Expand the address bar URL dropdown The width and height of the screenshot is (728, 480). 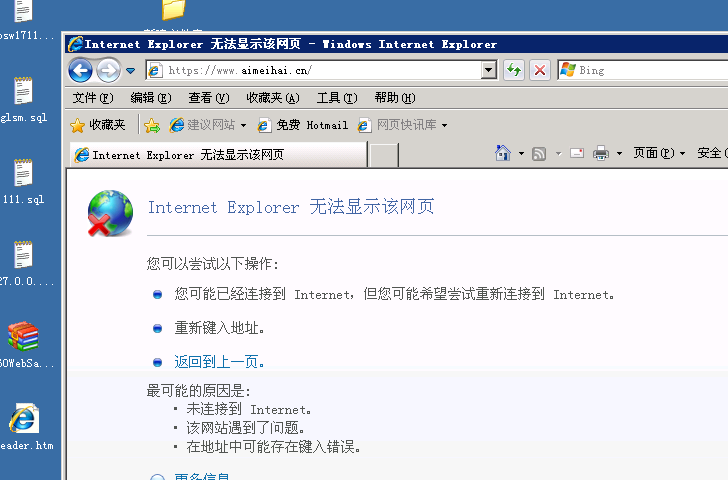tap(488, 71)
